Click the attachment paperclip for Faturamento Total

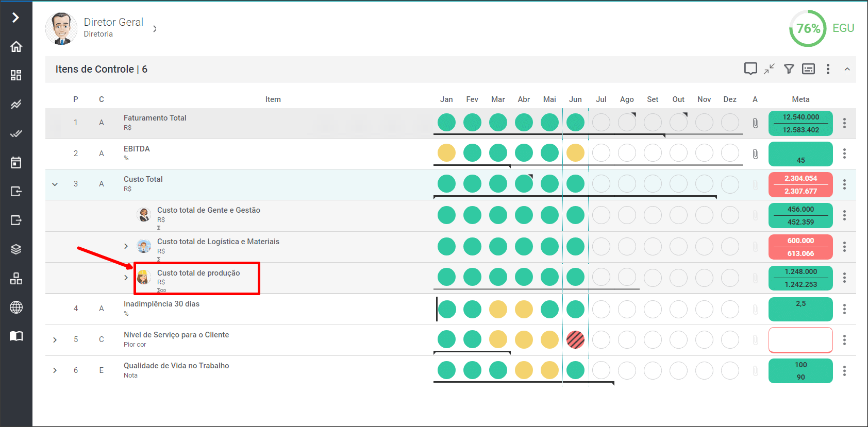[x=755, y=123]
